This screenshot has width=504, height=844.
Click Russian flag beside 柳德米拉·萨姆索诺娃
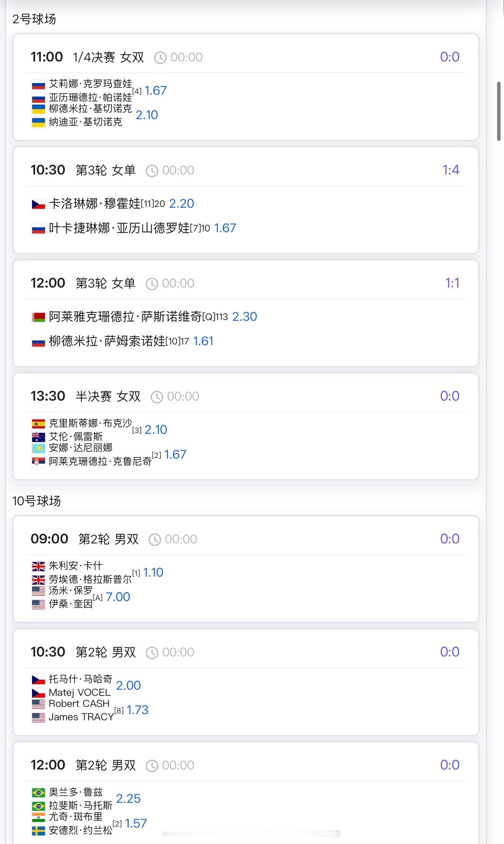pyautogui.click(x=38, y=342)
